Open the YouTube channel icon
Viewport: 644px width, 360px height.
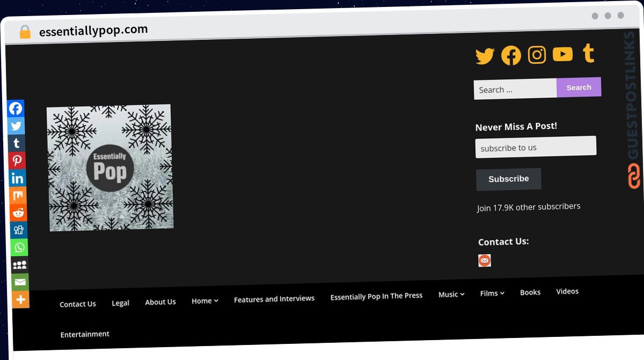pyautogui.click(x=562, y=54)
